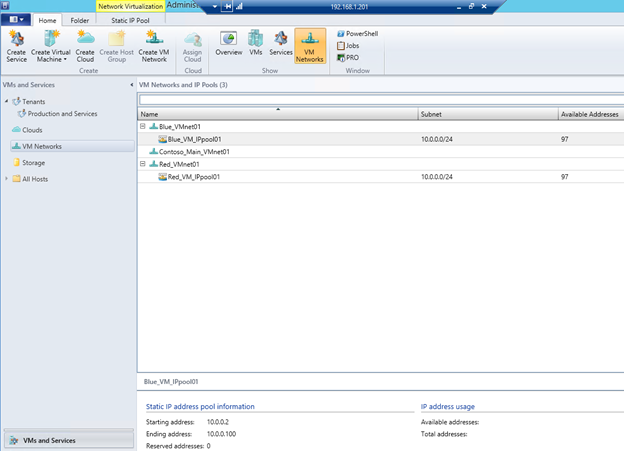Select the Contoso_Main_VMnet01 row
The width and height of the screenshot is (624, 451).
(x=380, y=152)
